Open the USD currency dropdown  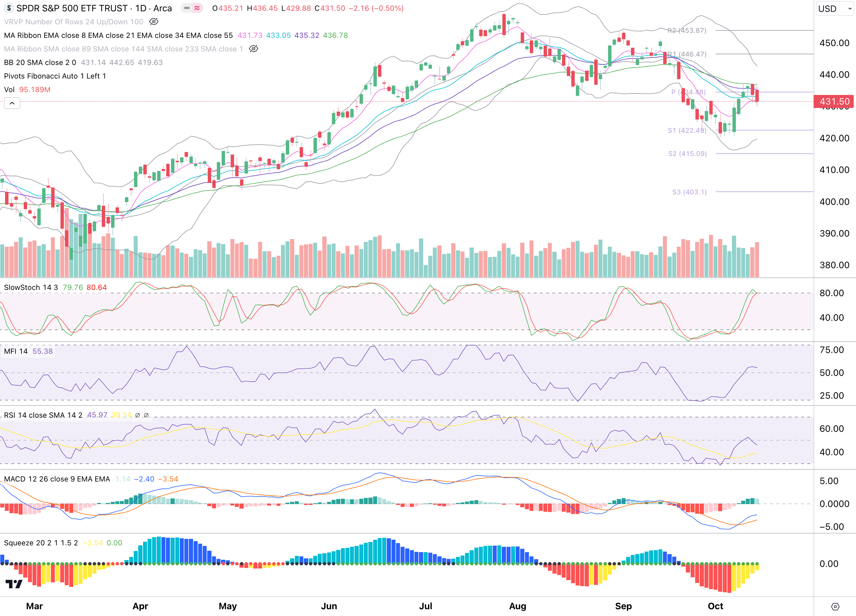835,8
